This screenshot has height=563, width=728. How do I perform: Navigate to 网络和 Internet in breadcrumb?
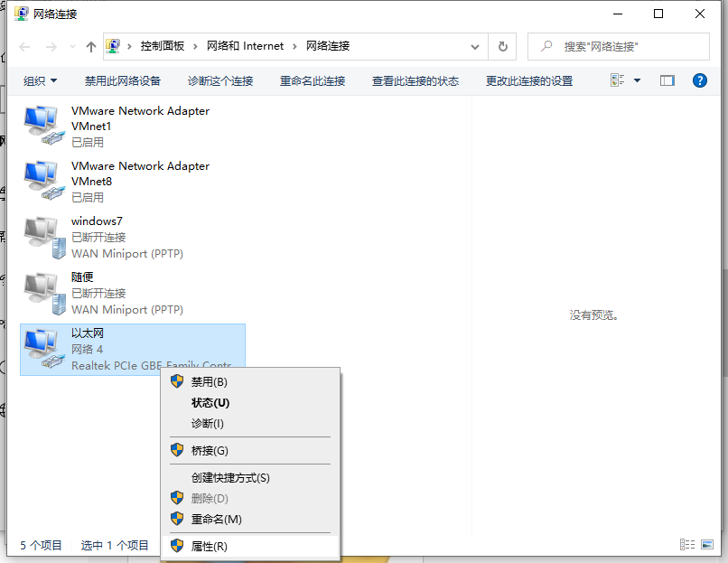tap(245, 46)
